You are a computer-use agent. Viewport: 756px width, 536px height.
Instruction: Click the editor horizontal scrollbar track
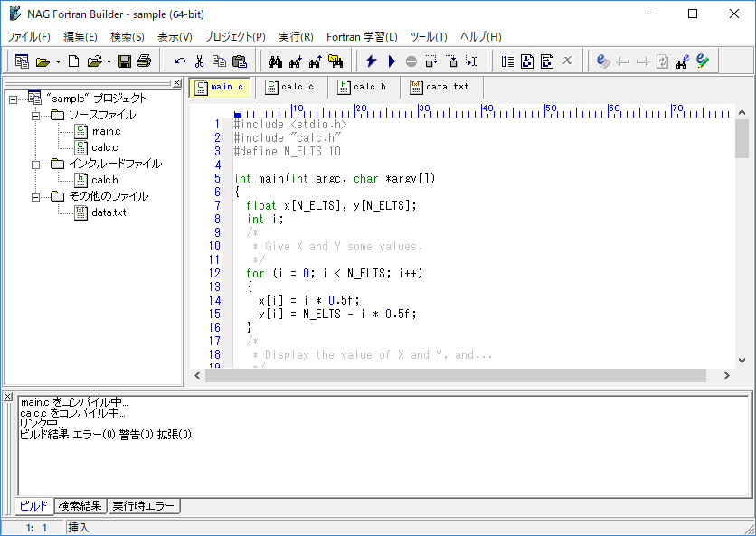pos(713,376)
